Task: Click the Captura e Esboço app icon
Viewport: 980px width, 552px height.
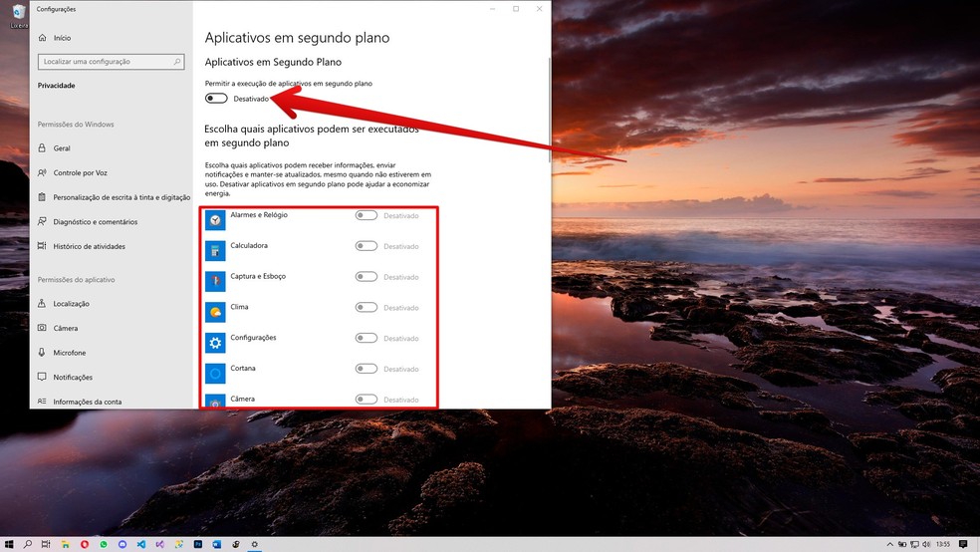Action: [x=215, y=281]
